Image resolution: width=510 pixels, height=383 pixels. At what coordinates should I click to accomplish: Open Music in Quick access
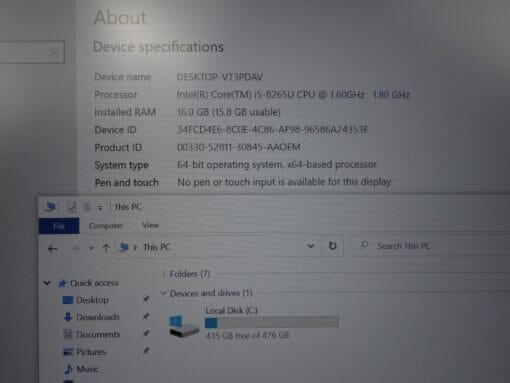(x=87, y=369)
